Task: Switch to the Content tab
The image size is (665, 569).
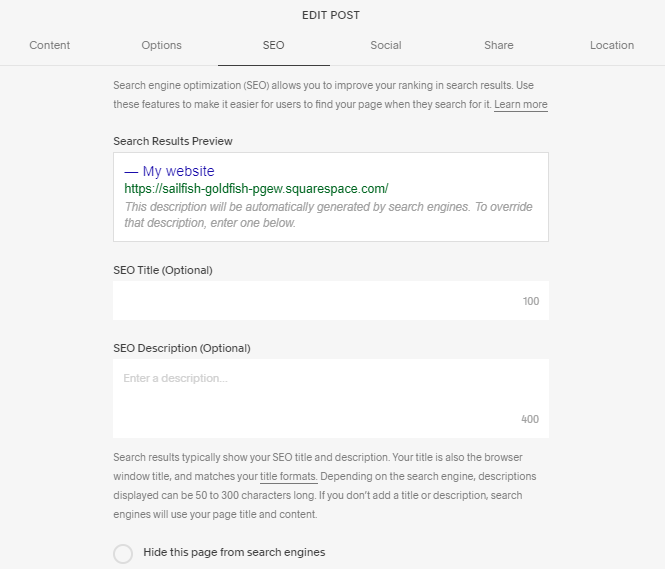Action: click(50, 45)
